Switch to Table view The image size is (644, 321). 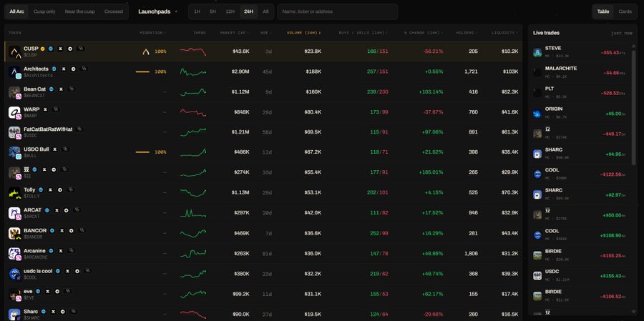coord(603,11)
